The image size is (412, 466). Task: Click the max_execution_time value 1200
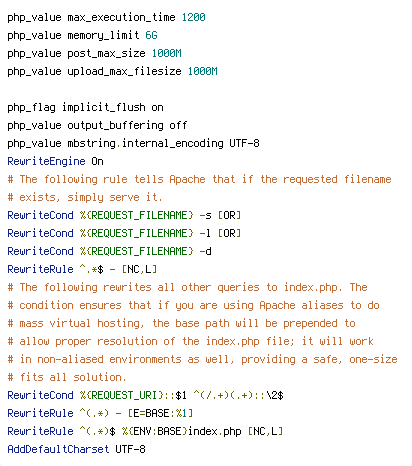tap(194, 17)
